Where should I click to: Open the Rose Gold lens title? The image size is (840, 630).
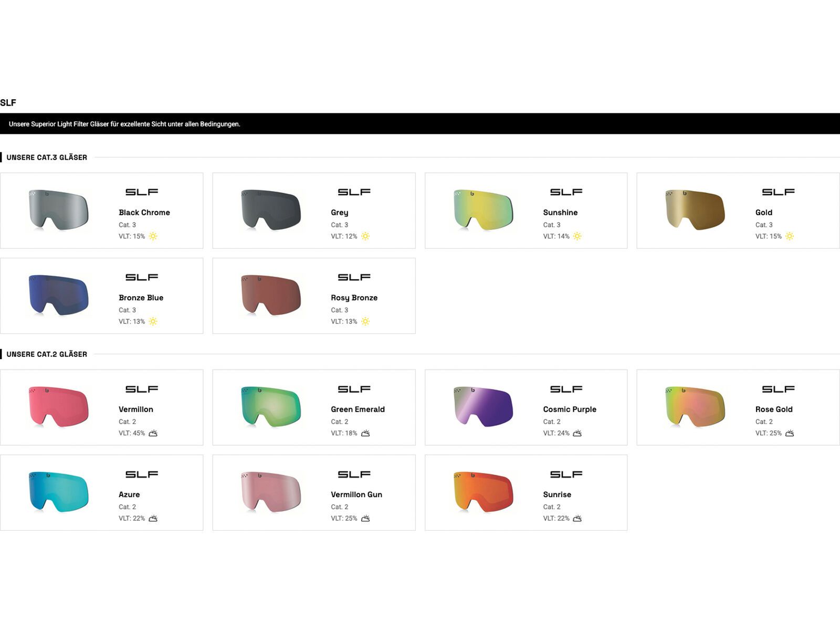pyautogui.click(x=774, y=409)
